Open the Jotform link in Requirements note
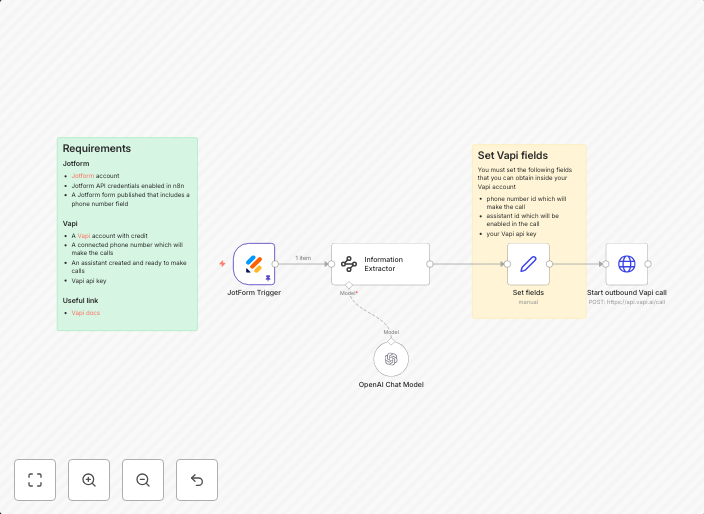 click(82, 175)
